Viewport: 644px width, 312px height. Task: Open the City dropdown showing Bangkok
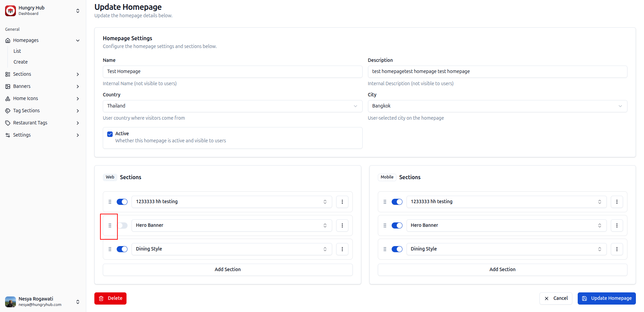(x=497, y=106)
